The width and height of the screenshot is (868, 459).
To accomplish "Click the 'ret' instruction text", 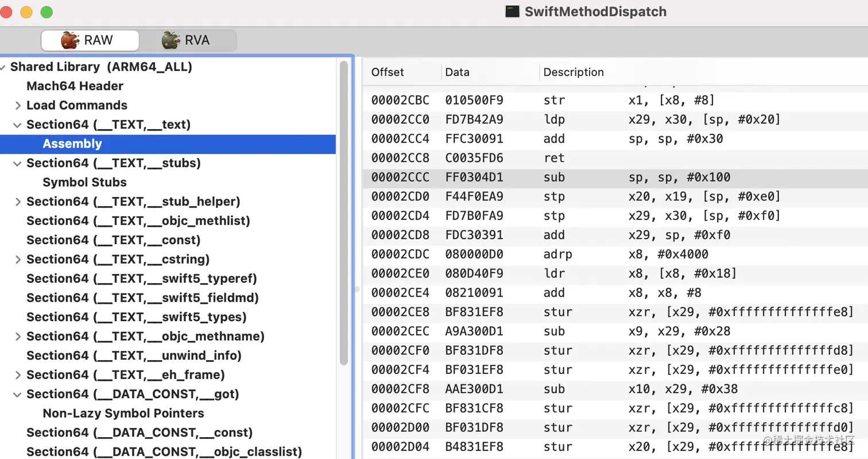I will [x=554, y=158].
